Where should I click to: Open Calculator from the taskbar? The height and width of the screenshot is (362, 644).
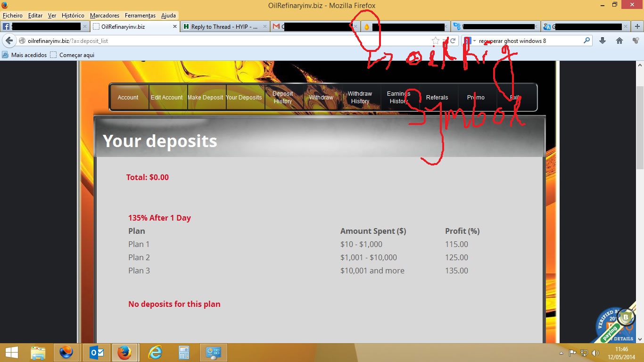coord(184,352)
